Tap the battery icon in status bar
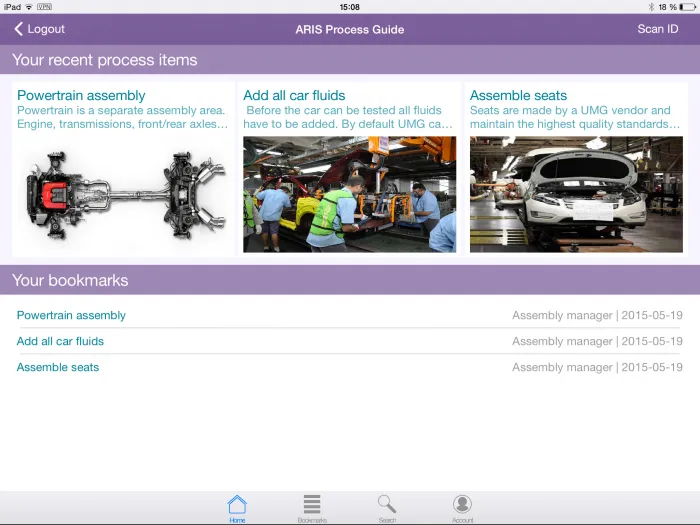 [x=688, y=7]
